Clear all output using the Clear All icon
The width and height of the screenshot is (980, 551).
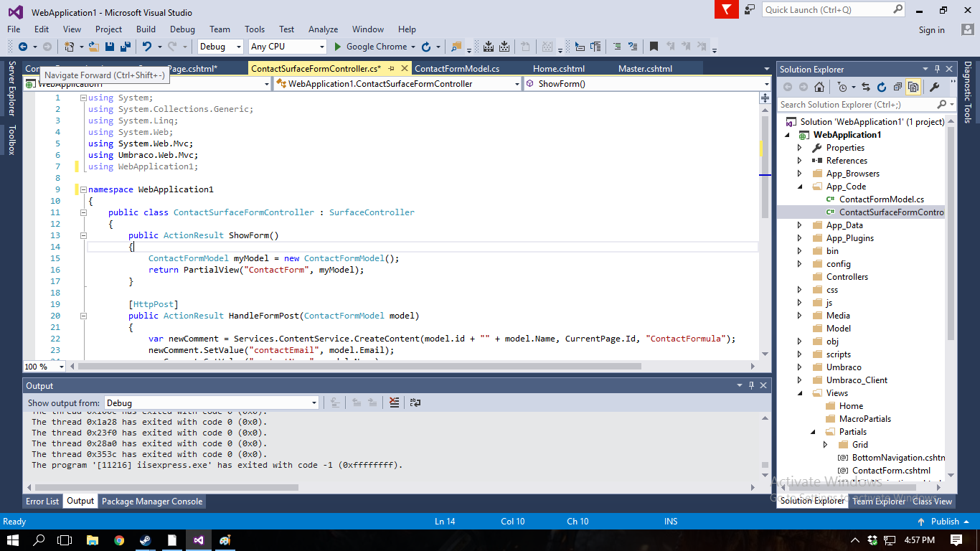[394, 402]
